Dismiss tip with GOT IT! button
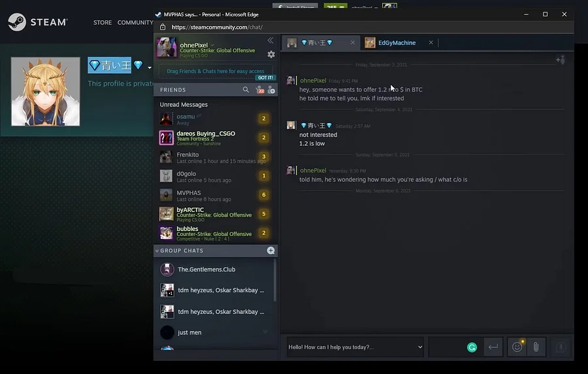The width and height of the screenshot is (588, 374). (265, 78)
